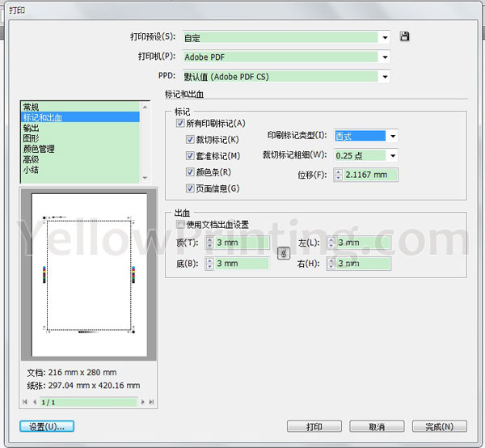Select 图形 in the category list
This screenshot has width=485, height=448.
[x=80, y=138]
